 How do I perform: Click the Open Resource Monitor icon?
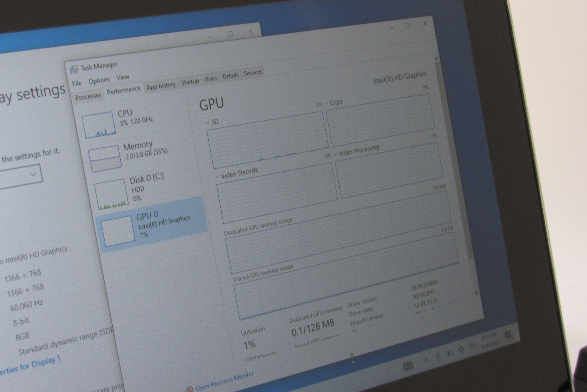pos(189,389)
